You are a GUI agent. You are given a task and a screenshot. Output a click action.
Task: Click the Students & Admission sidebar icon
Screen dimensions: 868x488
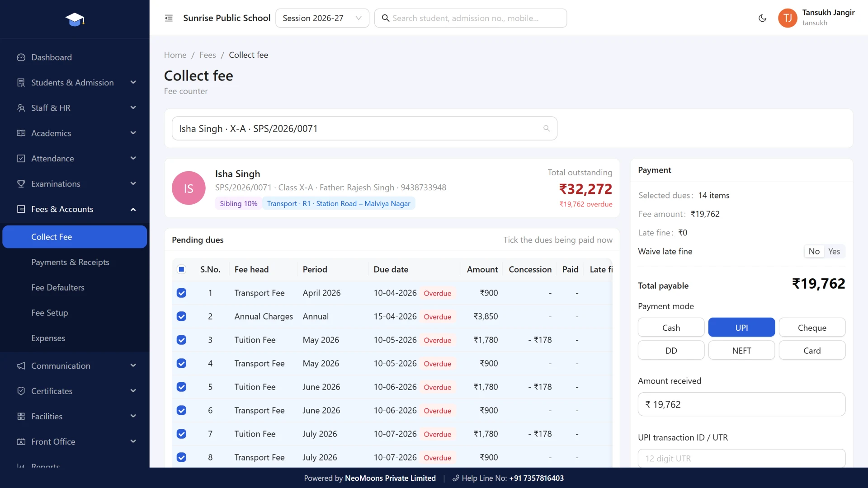coord(21,83)
